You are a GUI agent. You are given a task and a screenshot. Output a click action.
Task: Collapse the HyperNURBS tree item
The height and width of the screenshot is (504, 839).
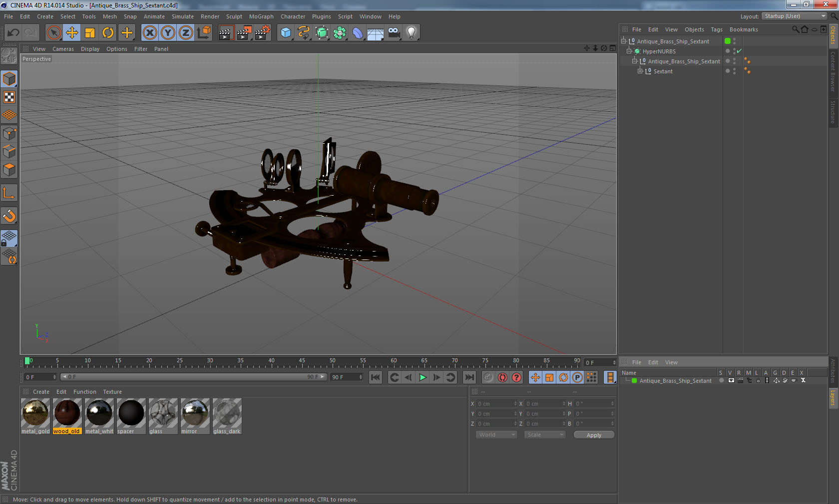[629, 51]
